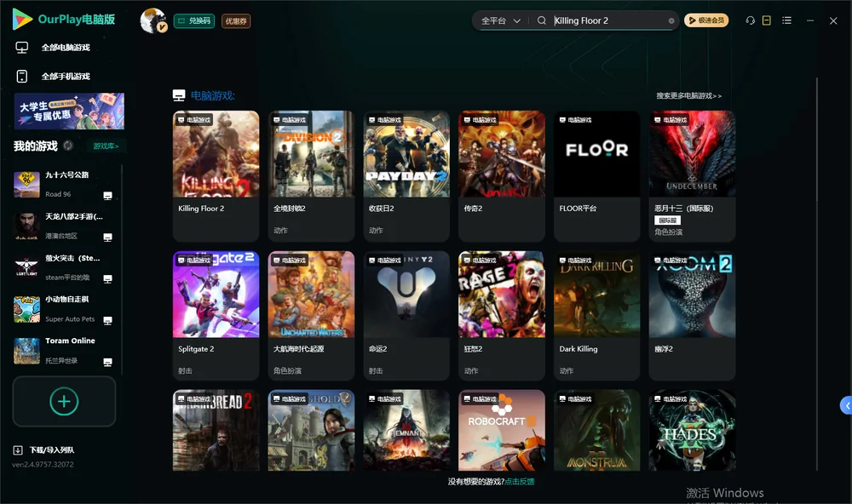This screenshot has height=504, width=852.
Task: Open Toram Online in my games
Action: coord(62,351)
